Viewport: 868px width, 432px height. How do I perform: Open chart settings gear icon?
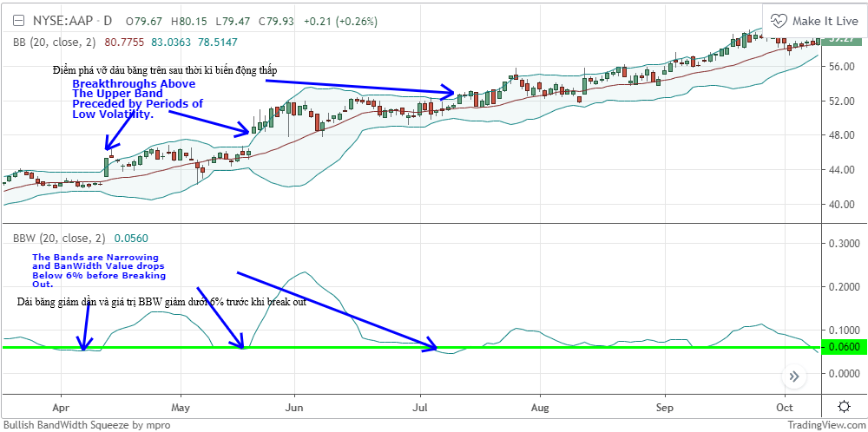click(x=845, y=407)
